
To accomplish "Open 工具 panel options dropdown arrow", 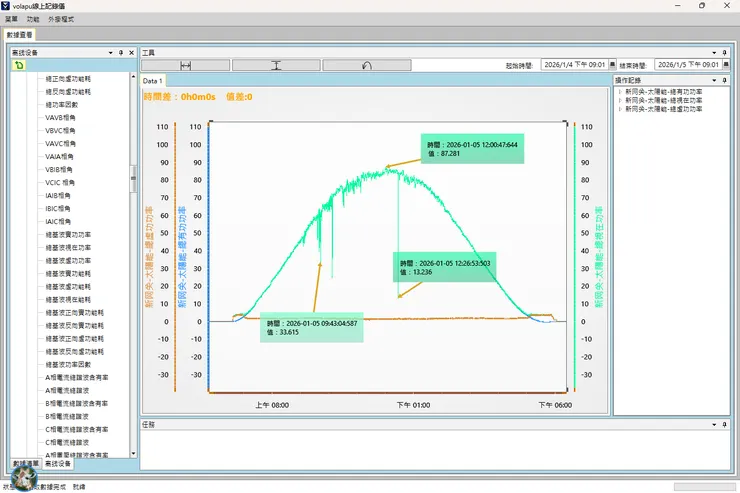I will point(714,53).
